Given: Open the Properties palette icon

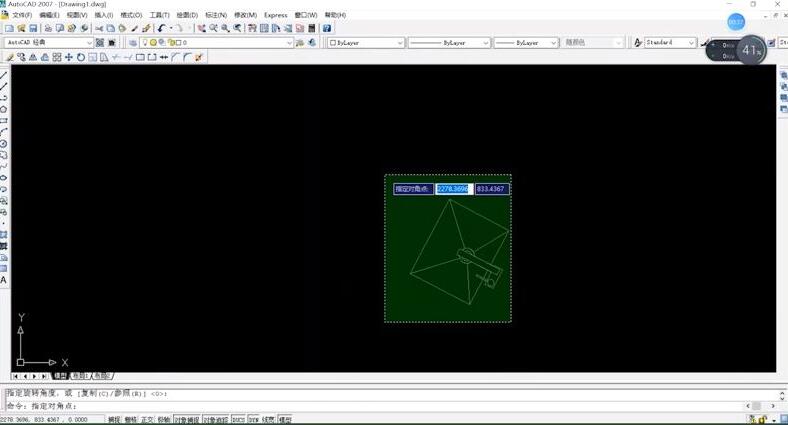Looking at the screenshot, I should coord(252,29).
